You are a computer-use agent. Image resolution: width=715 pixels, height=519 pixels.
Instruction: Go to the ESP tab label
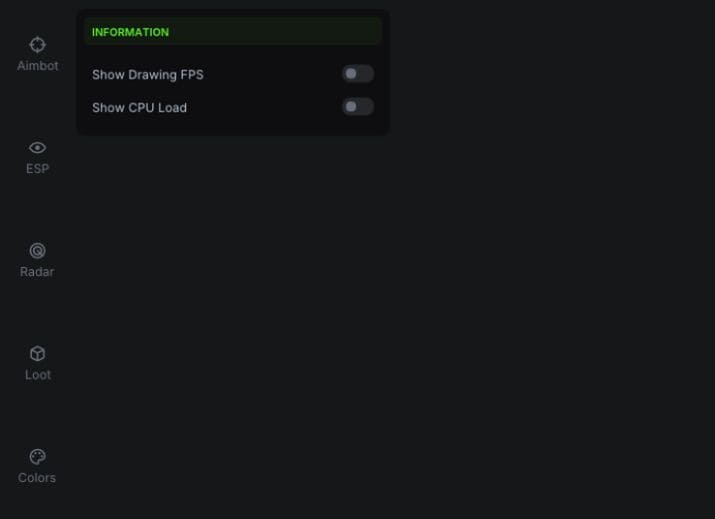37,169
